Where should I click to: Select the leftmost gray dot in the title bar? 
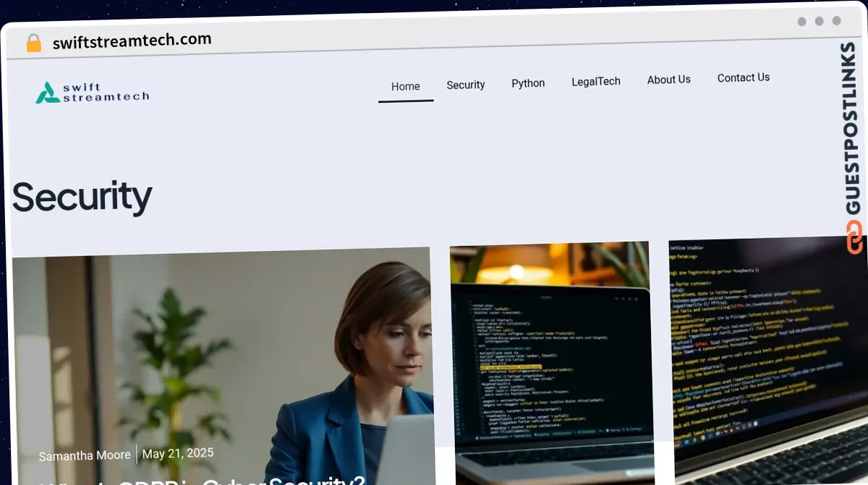pyautogui.click(x=801, y=22)
